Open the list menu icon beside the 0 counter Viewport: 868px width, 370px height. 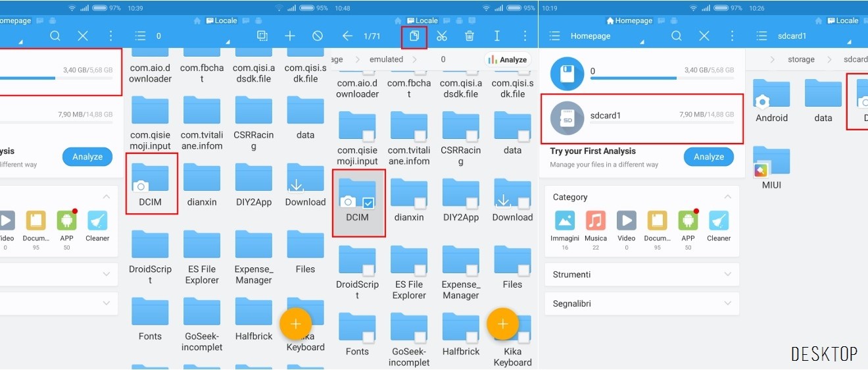[140, 36]
